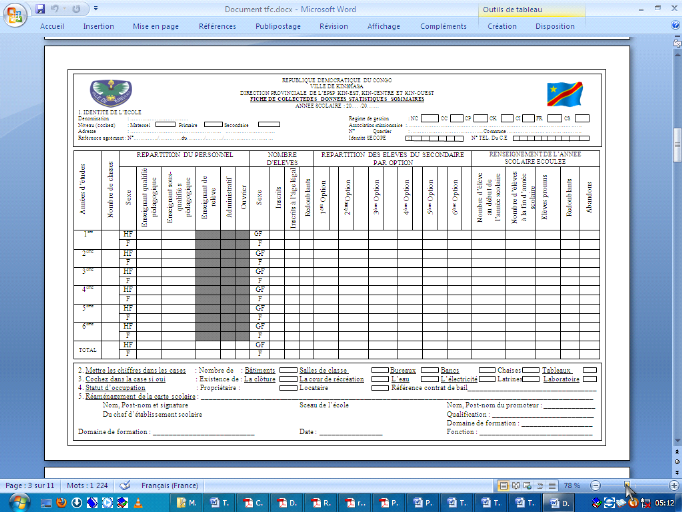Screen dimensions: 682x512
Task: Launch Firefox from the quick launch
Action: 61,503
